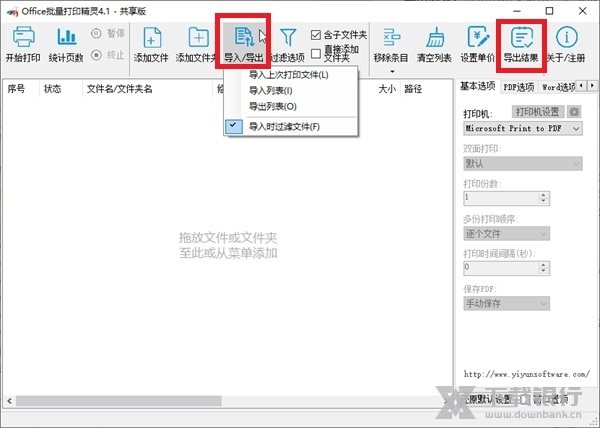Increase 打印份数 with up arrow
Image resolution: width=600 pixels, height=428 pixels.
click(x=543, y=195)
